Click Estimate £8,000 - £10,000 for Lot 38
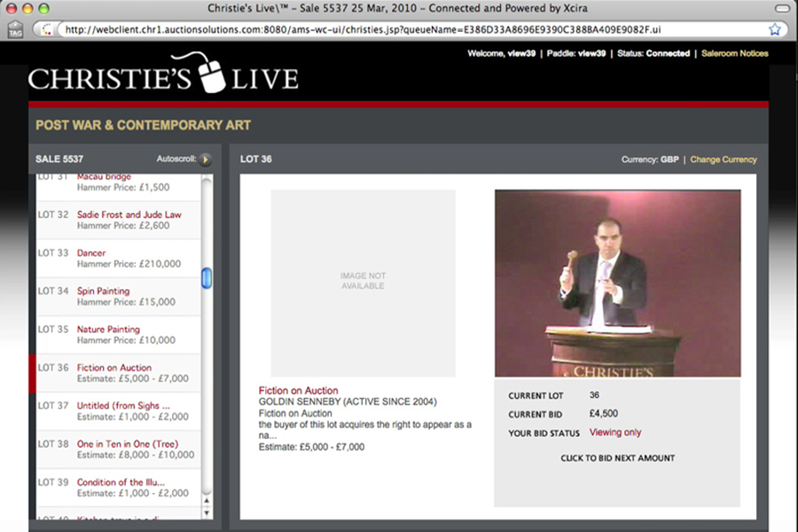Screen dimensions: 798x532 pyautogui.click(x=136, y=455)
